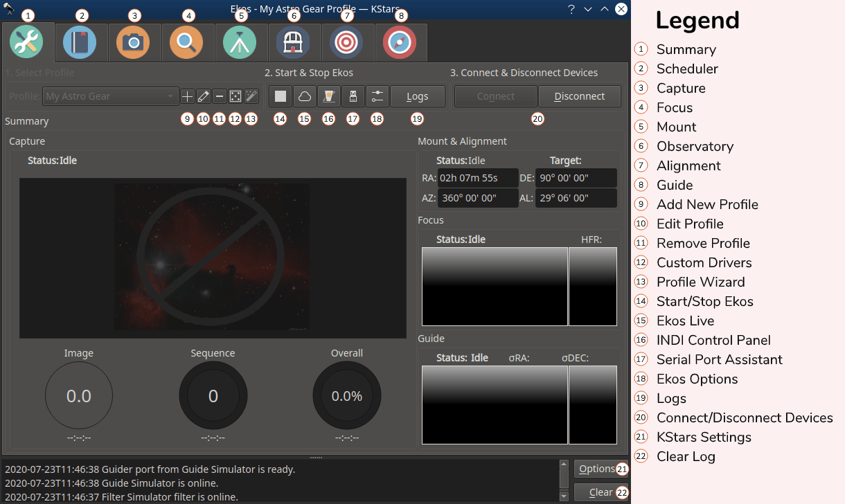The width and height of the screenshot is (845, 504).
Task: Edit profile using the pencil icon
Action: click(204, 96)
